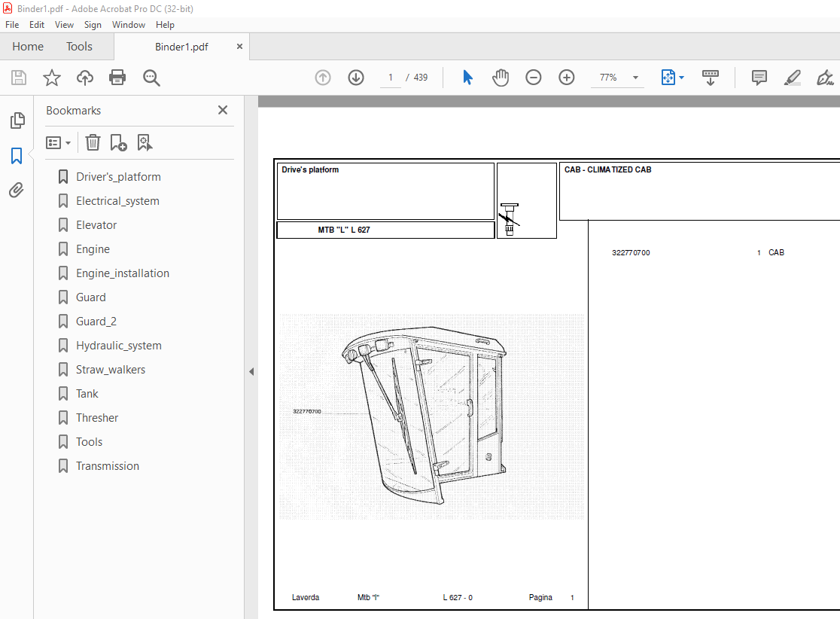Viewport: 840px width, 619px height.
Task: Close the Binder1.pdf tab
Action: tap(239, 47)
